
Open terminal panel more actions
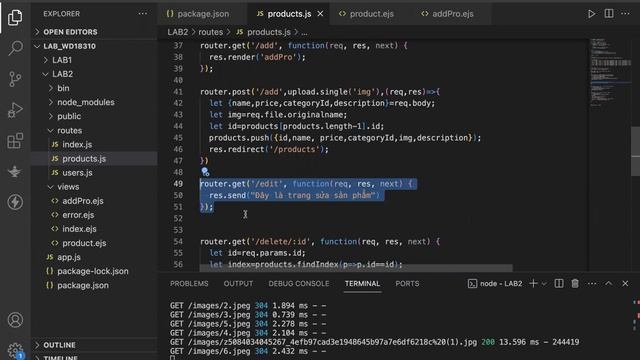[x=592, y=283]
